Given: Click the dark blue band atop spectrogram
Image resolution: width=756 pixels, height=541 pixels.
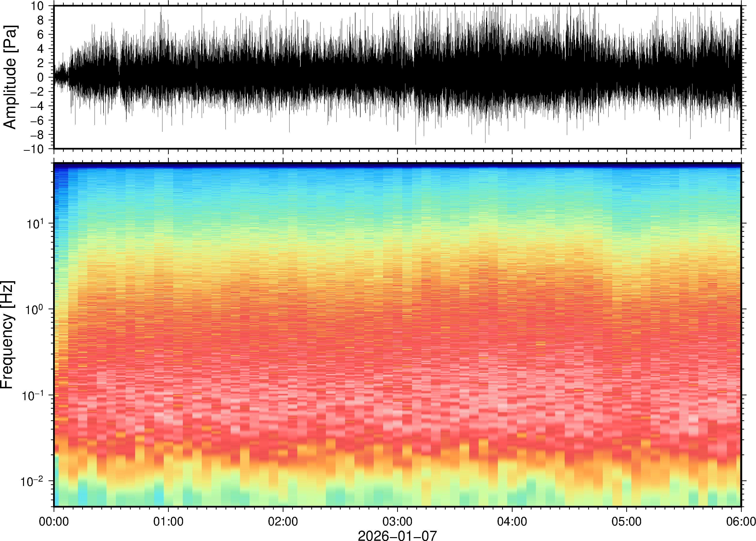Looking at the screenshot, I should [397, 165].
